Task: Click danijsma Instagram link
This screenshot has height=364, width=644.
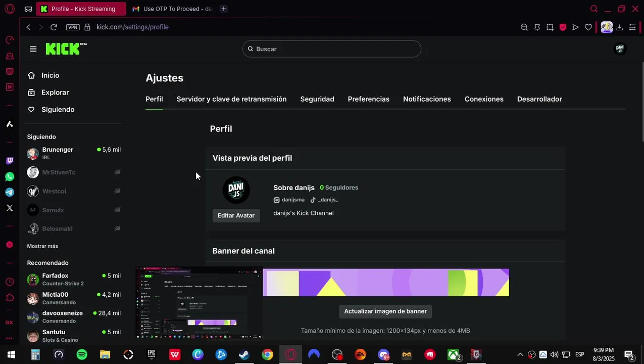Action: 289,200
